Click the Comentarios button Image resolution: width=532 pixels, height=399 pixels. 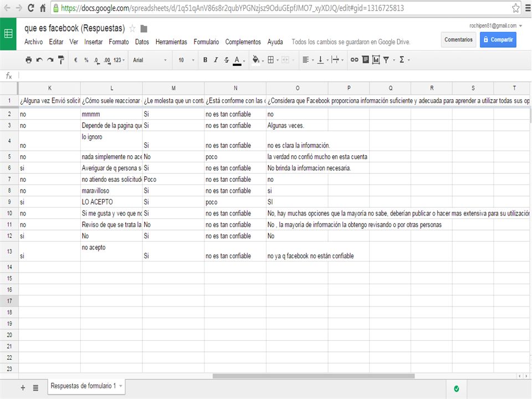point(458,40)
